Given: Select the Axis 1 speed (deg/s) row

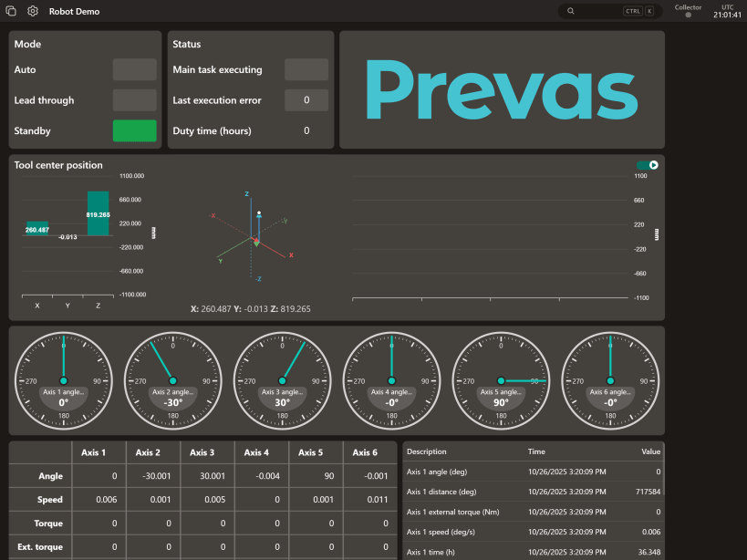Looking at the screenshot, I should pyautogui.click(x=533, y=532).
